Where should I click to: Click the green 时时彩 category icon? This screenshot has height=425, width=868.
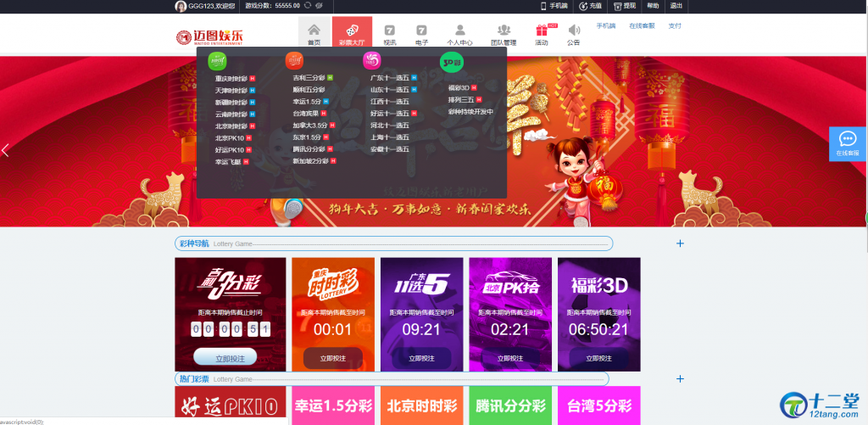217,60
